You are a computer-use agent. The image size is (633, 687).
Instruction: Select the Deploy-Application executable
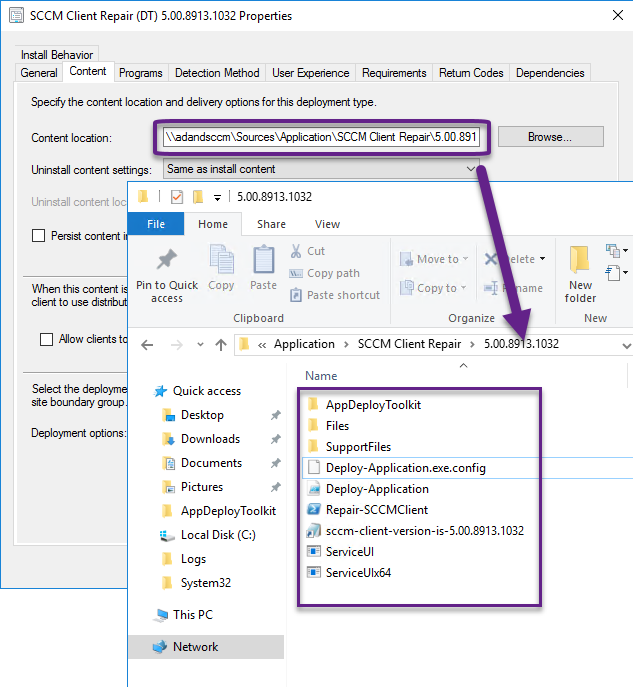point(368,489)
